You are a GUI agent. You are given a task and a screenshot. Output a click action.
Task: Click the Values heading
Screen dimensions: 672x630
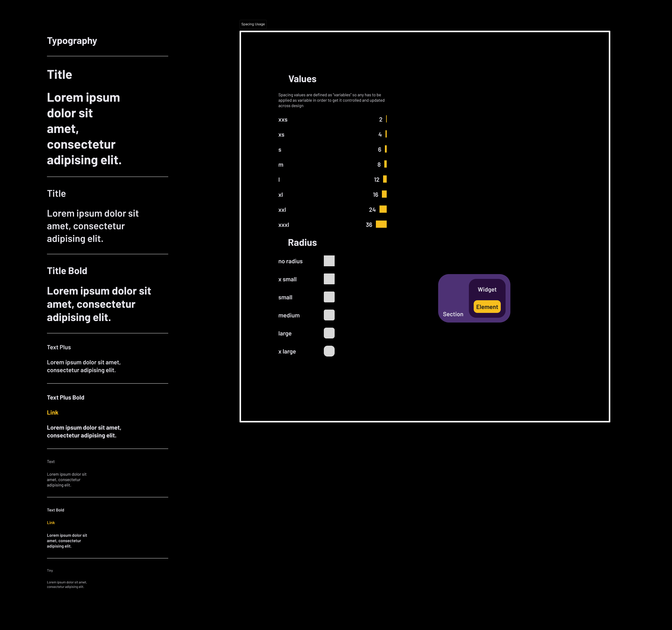click(302, 79)
